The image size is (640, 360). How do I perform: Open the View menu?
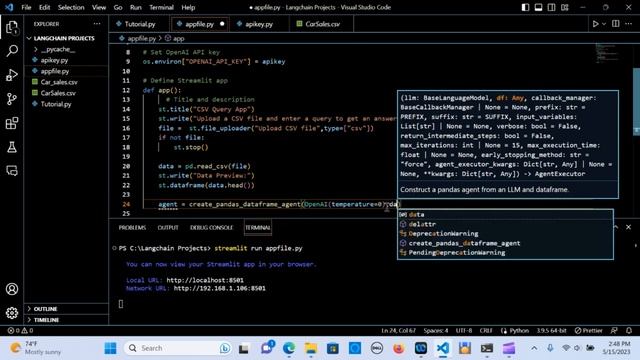pyautogui.click(x=99, y=7)
